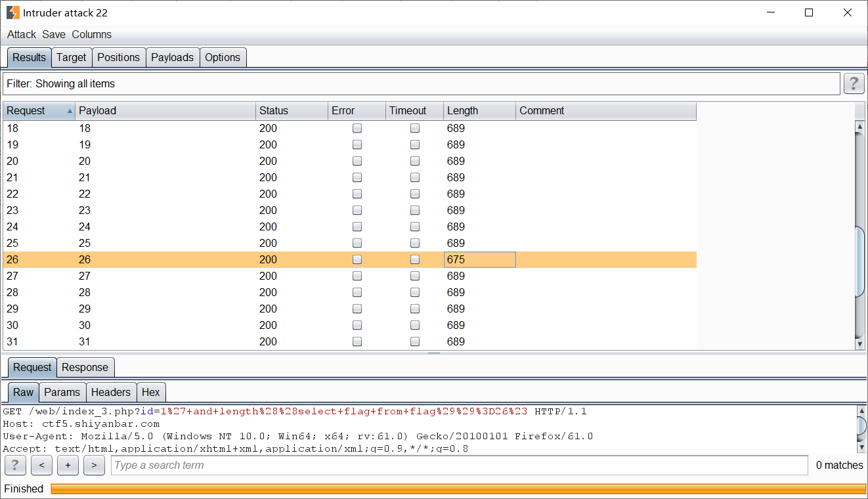Sort by Timeout column header
This screenshot has width=868, height=499.
tap(414, 111)
